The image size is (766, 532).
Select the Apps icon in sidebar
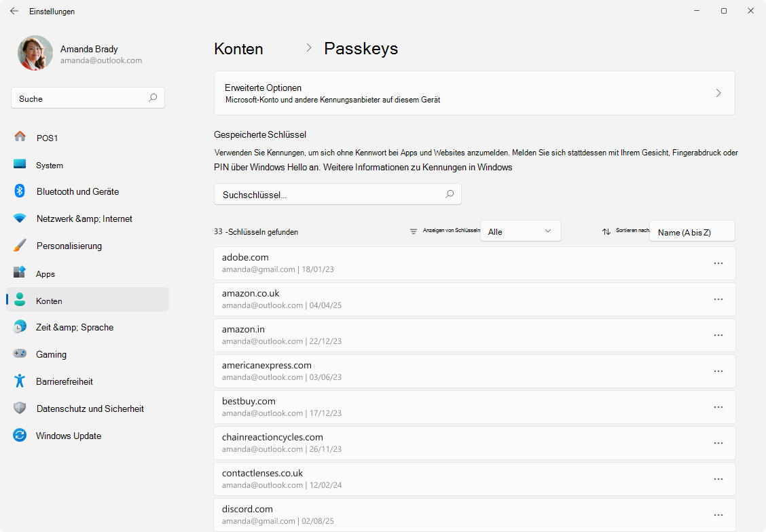click(x=20, y=272)
